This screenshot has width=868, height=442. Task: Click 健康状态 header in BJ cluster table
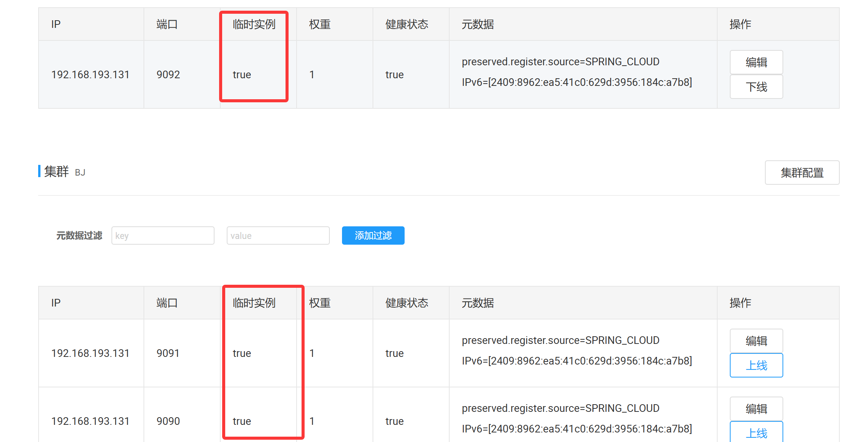[x=407, y=303]
